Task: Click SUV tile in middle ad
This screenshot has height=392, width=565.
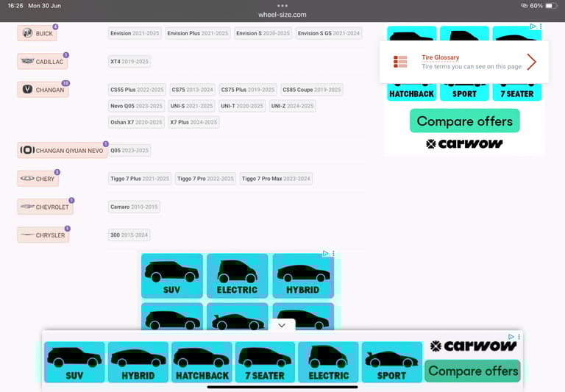Action: coord(172,276)
